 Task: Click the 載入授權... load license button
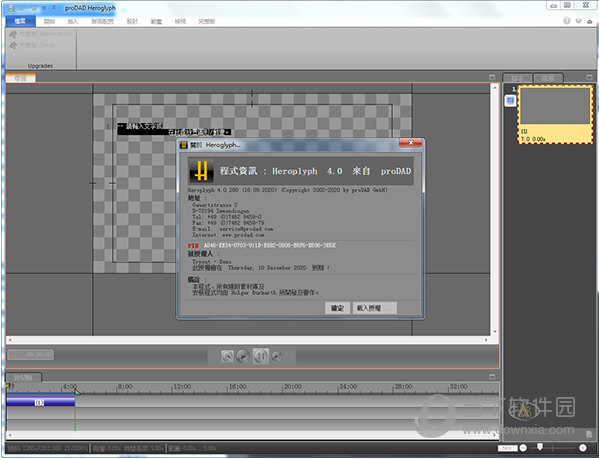click(374, 308)
